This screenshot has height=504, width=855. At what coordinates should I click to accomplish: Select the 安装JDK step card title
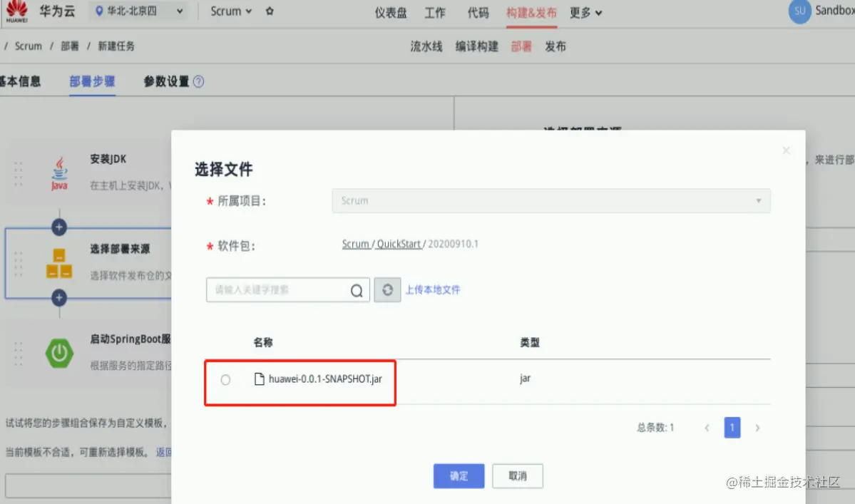coord(108,159)
